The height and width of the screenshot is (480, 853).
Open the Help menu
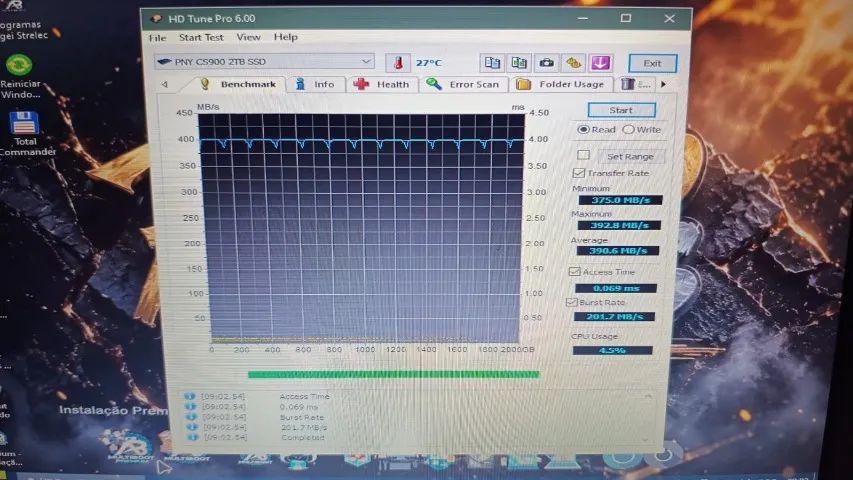click(286, 38)
